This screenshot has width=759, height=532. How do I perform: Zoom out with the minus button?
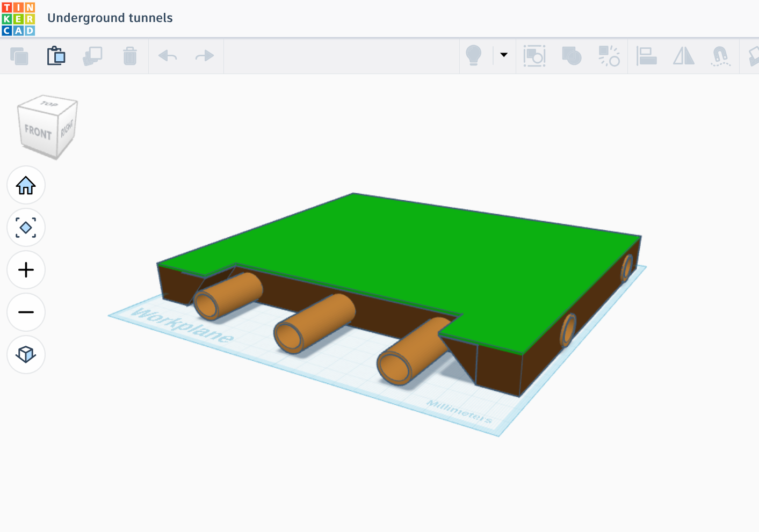point(26,312)
